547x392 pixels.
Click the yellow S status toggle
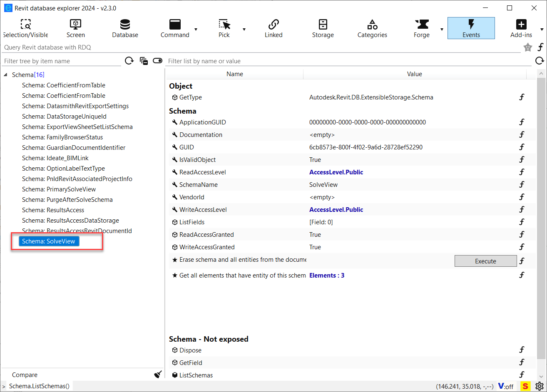(525, 386)
